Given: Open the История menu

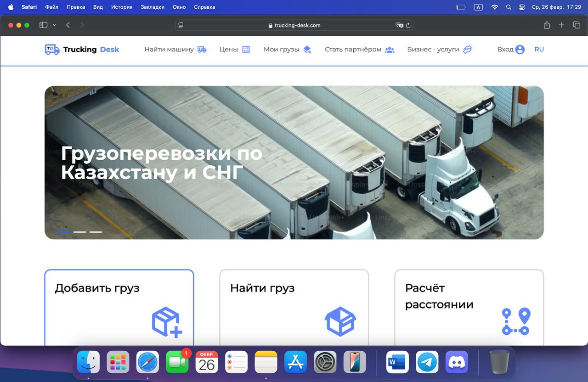Looking at the screenshot, I should coord(122,7).
